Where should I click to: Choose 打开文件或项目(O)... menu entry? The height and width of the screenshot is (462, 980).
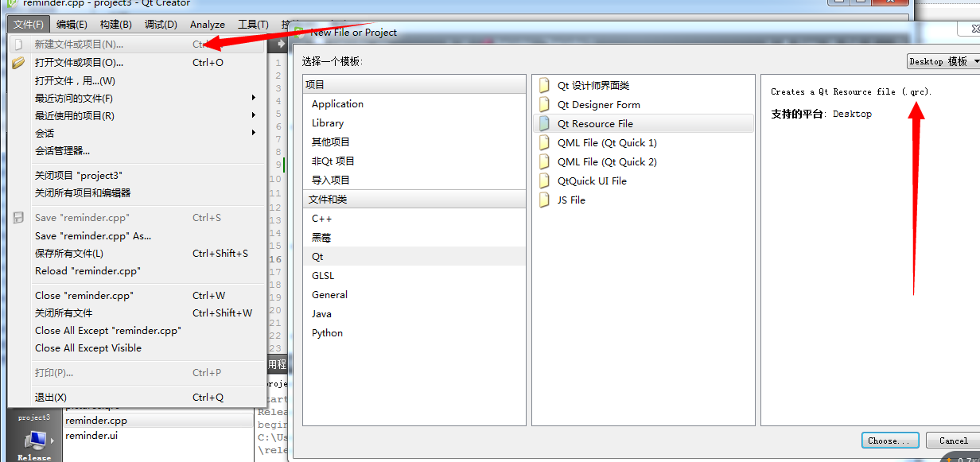[x=137, y=62]
